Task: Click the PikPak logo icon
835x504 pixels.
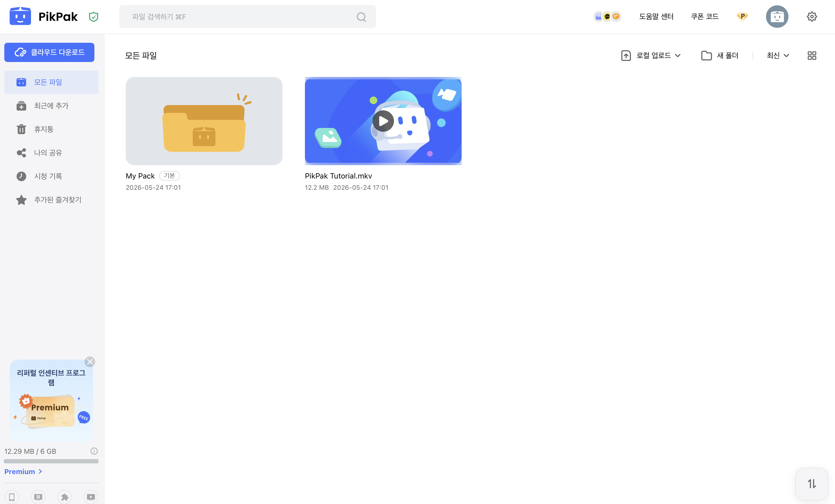Action: pos(20,16)
